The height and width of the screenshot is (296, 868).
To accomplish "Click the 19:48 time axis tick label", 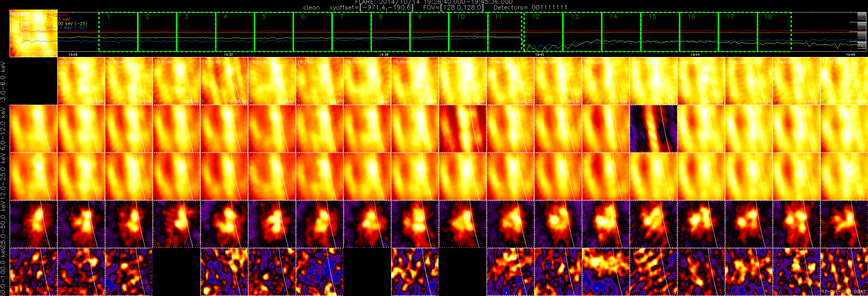I will point(851,55).
